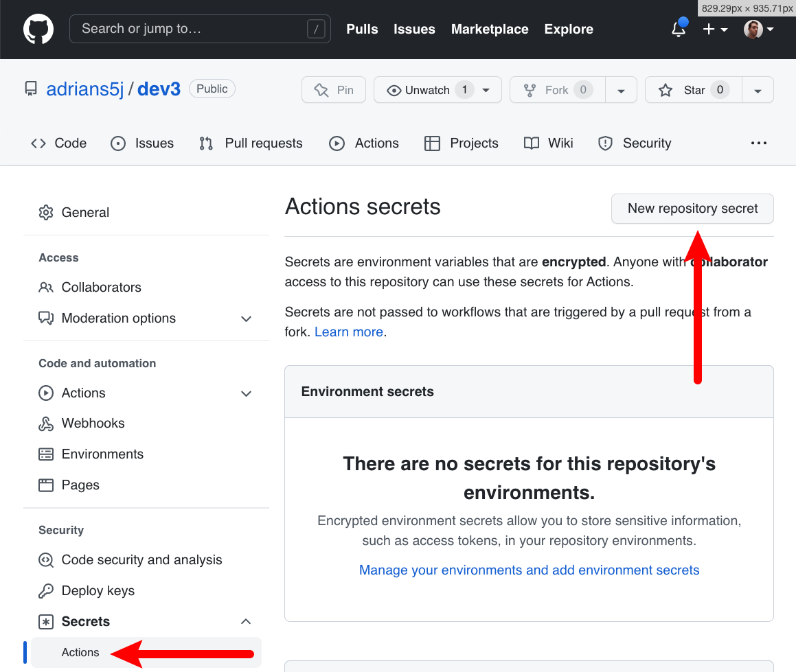Collapse the Secrets section chevron
The width and height of the screenshot is (796, 672).
[x=246, y=621]
